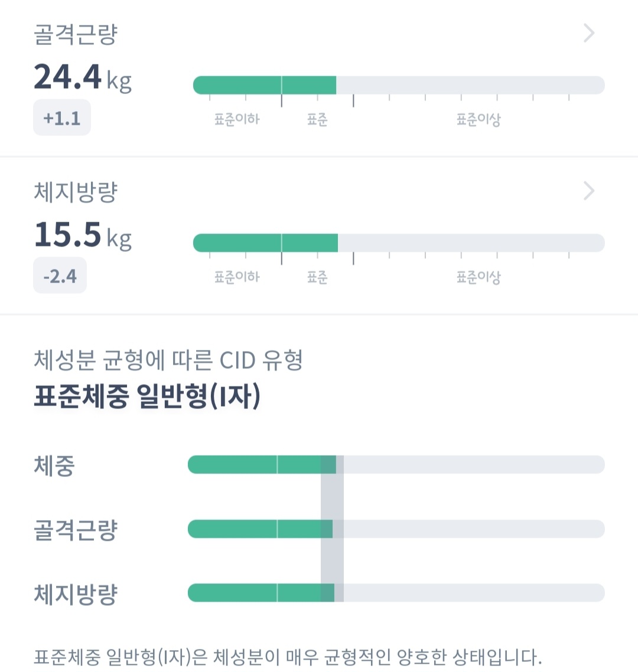
Task: Open skeletal muscle mass details via top chevron
Action: coord(588,34)
